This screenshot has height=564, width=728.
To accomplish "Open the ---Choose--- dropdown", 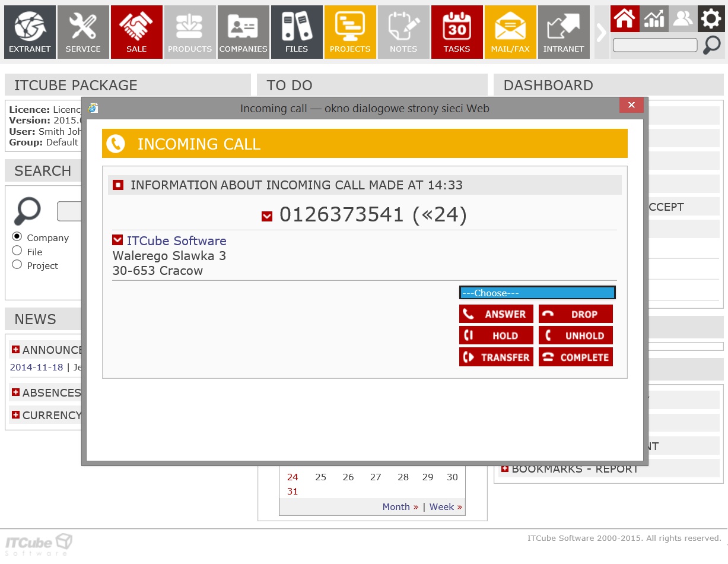I will coord(538,293).
